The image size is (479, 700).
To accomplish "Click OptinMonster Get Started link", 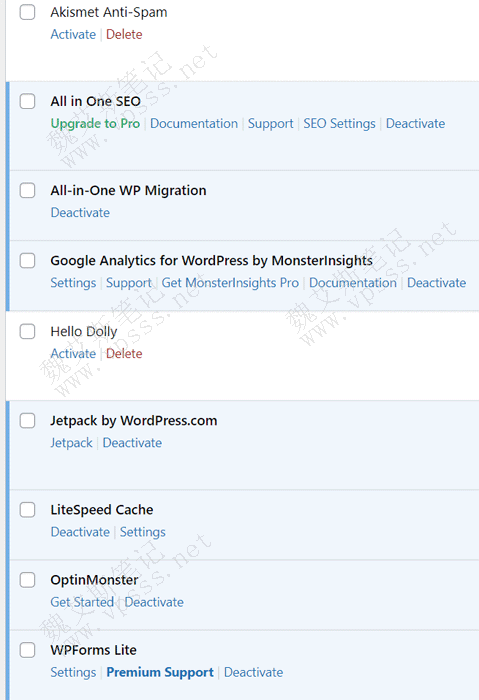I will 82,602.
